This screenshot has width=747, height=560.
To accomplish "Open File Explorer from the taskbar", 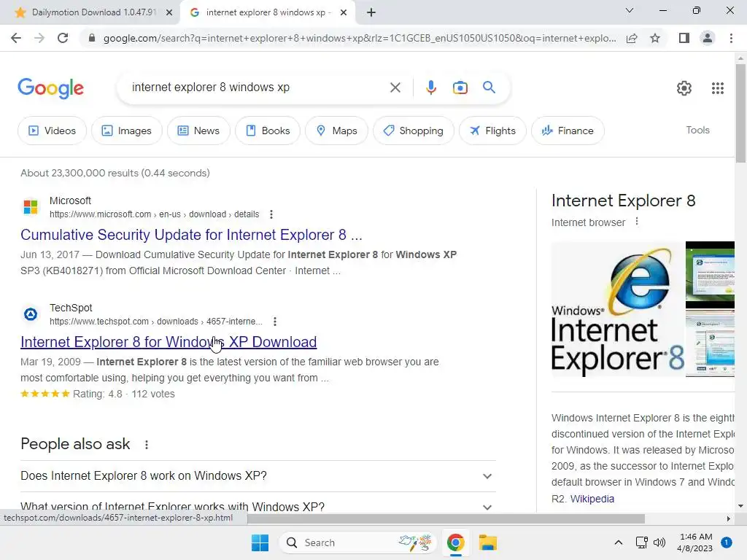I will [x=488, y=542].
